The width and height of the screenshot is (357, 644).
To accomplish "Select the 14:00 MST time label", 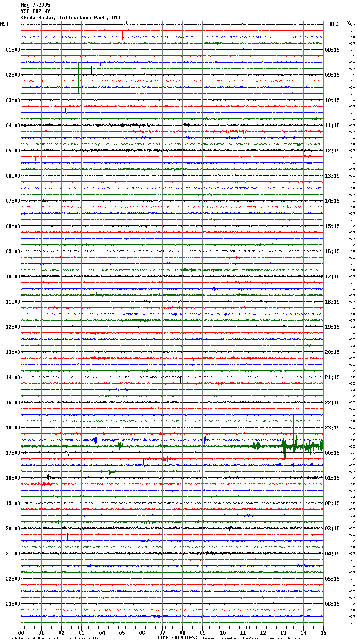I will [x=13, y=377].
